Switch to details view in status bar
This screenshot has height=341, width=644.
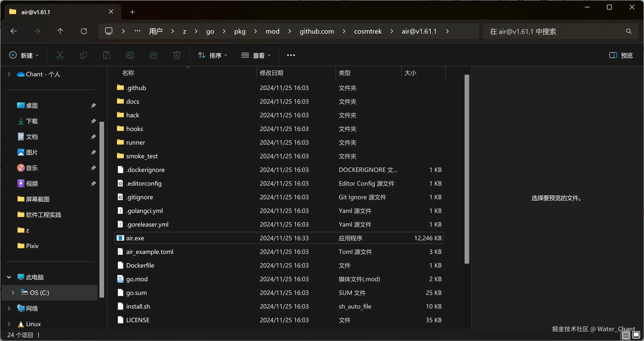pyautogui.click(x=626, y=335)
